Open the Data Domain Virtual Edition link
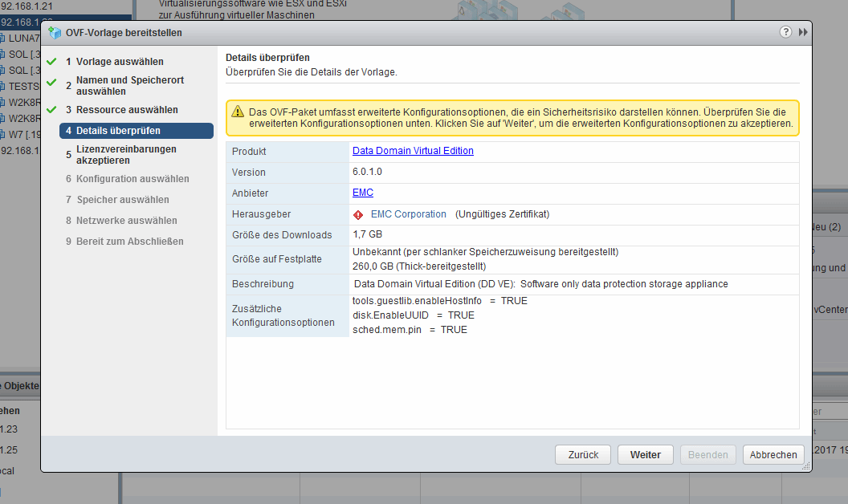The height and width of the screenshot is (504, 848). pyautogui.click(x=413, y=151)
